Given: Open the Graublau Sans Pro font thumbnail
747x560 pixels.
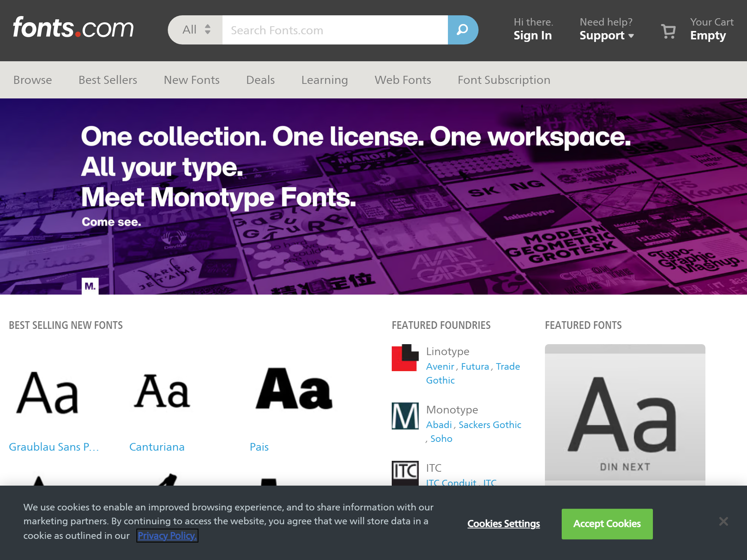Looking at the screenshot, I should [x=47, y=393].
